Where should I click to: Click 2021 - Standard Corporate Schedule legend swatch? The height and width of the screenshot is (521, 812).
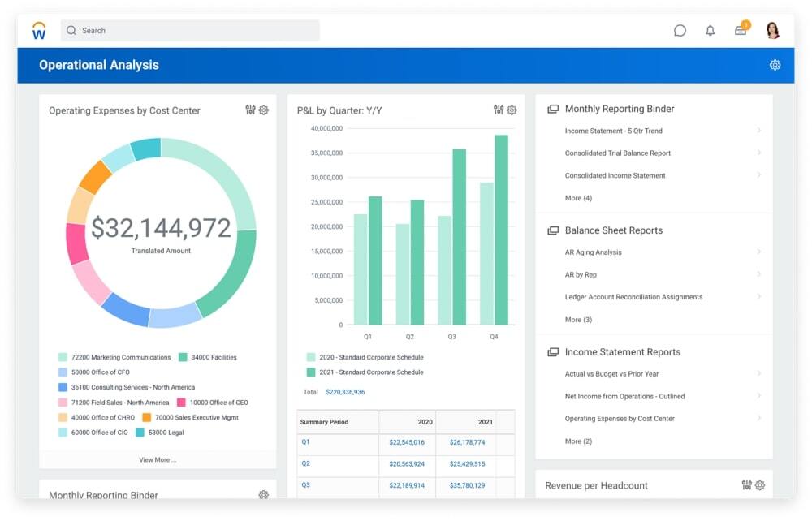pos(311,372)
